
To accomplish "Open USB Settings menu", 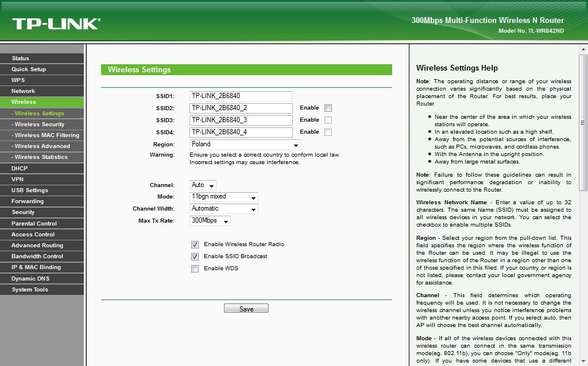I will 41,190.
